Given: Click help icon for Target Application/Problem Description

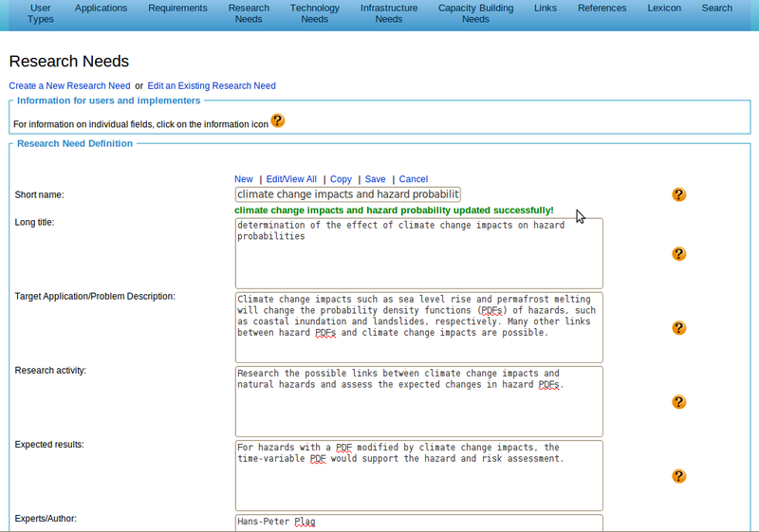Looking at the screenshot, I should (678, 328).
